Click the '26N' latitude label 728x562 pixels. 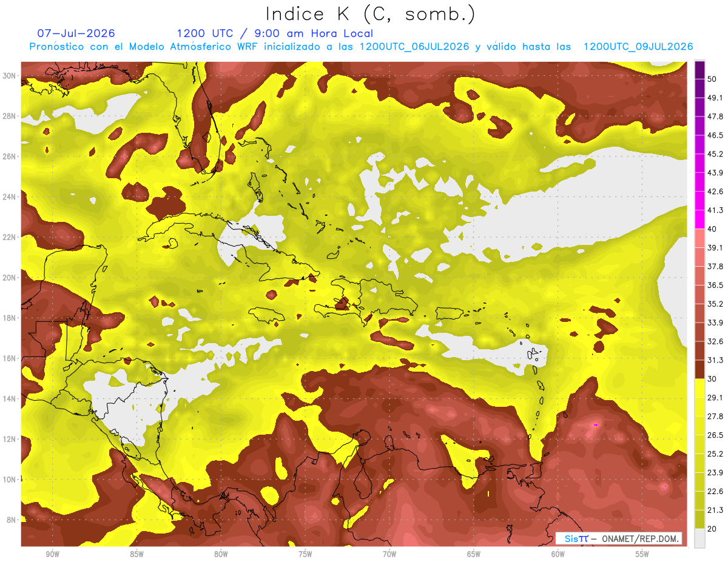click(x=10, y=156)
